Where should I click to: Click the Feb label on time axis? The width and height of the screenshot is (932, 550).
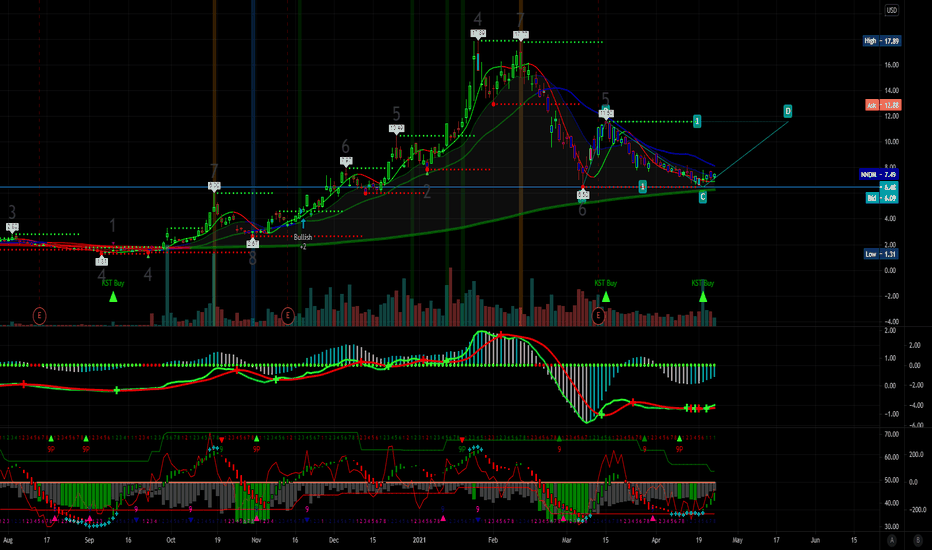493,540
